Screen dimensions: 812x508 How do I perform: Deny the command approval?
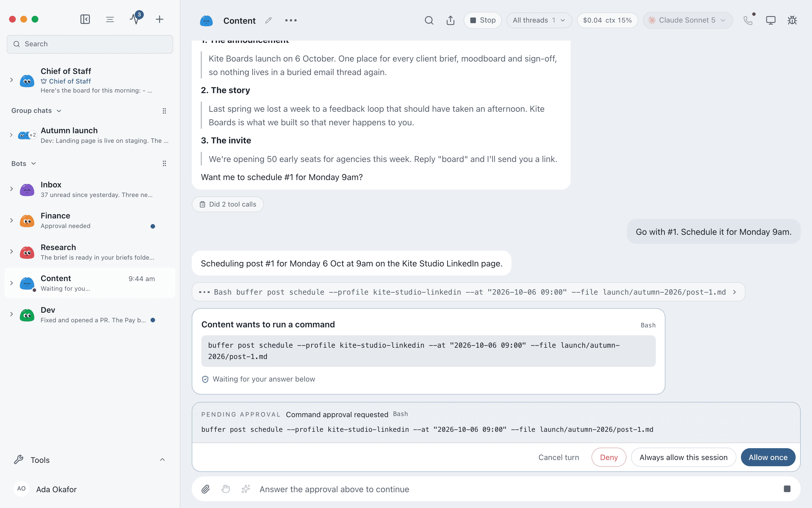[609, 457]
